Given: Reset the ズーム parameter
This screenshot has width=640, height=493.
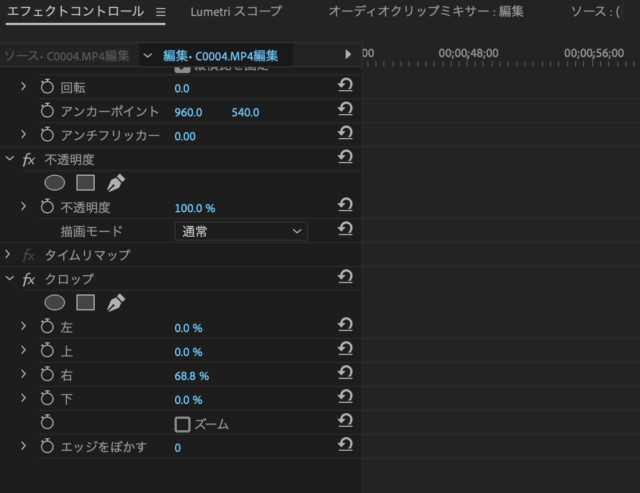Looking at the screenshot, I should tap(345, 421).
